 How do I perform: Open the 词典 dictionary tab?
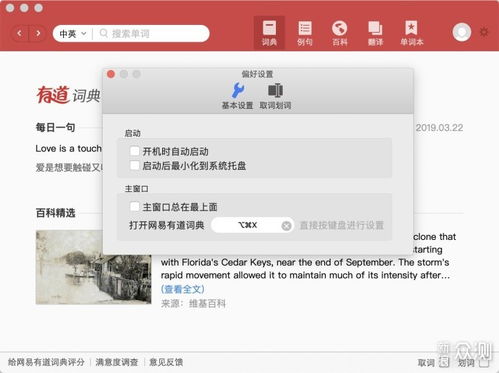pos(269,33)
